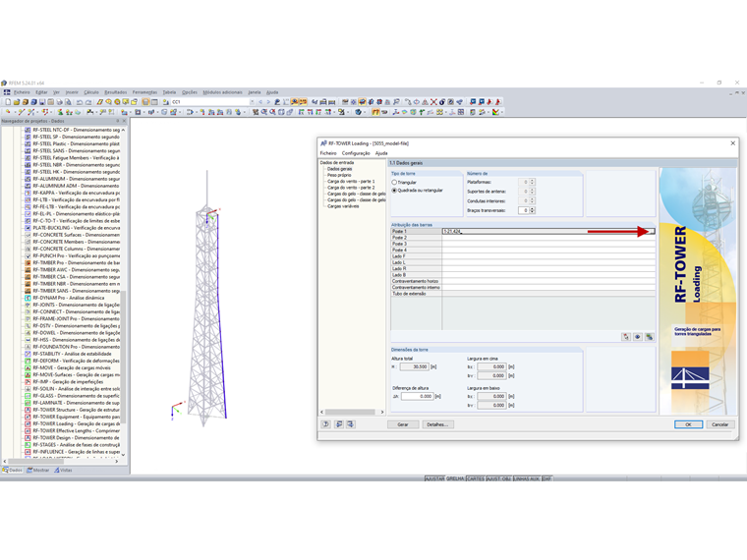747x560 pixels.
Task: Click the Cancelar button
Action: click(719, 424)
